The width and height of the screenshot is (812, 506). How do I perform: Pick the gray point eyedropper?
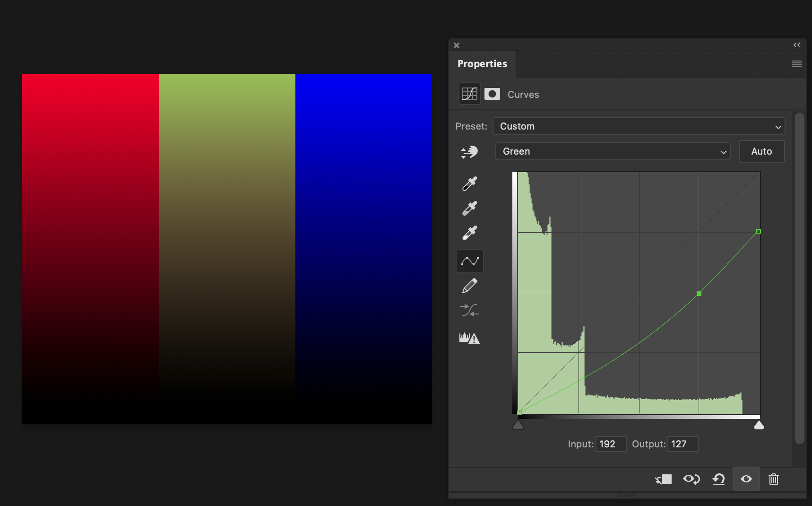(469, 208)
